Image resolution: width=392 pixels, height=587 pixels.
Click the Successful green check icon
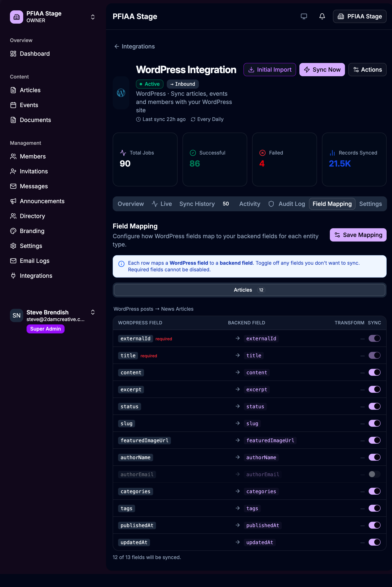pos(193,153)
